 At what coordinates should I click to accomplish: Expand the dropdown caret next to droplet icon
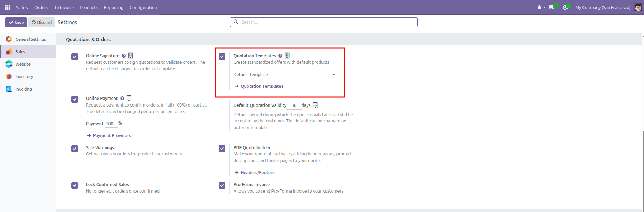[545, 7]
